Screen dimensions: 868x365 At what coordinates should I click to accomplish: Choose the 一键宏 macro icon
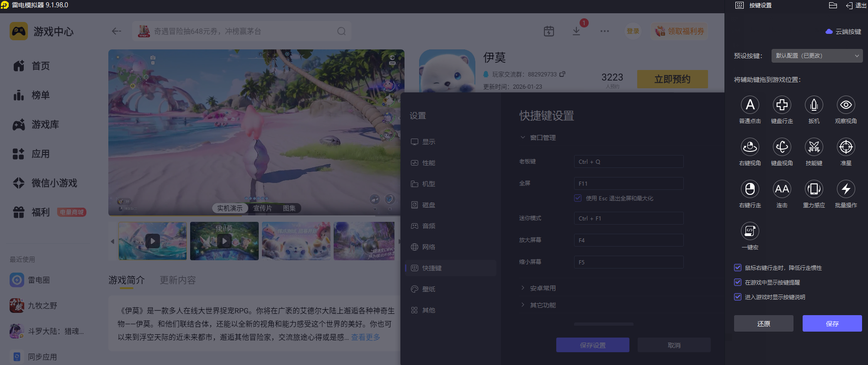pos(750,231)
